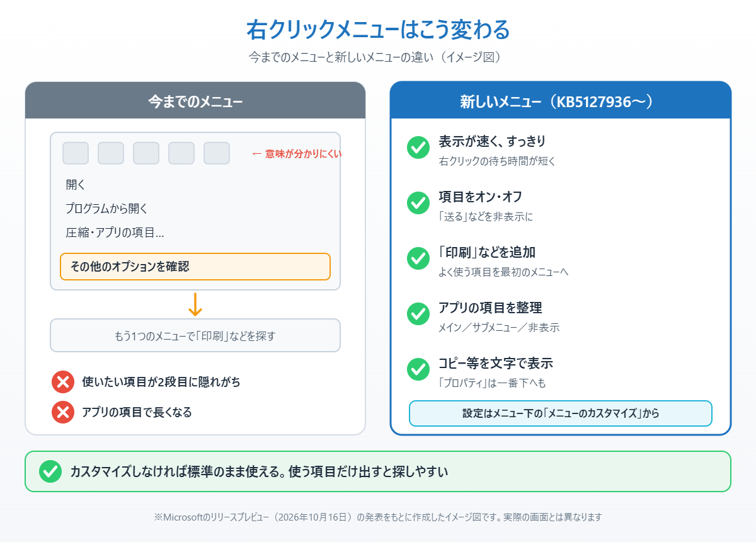Image resolution: width=756 pixels, height=542 pixels.
Task: Click the 新しいメニュー（KB5127936〜） panel header
Action: click(561, 100)
